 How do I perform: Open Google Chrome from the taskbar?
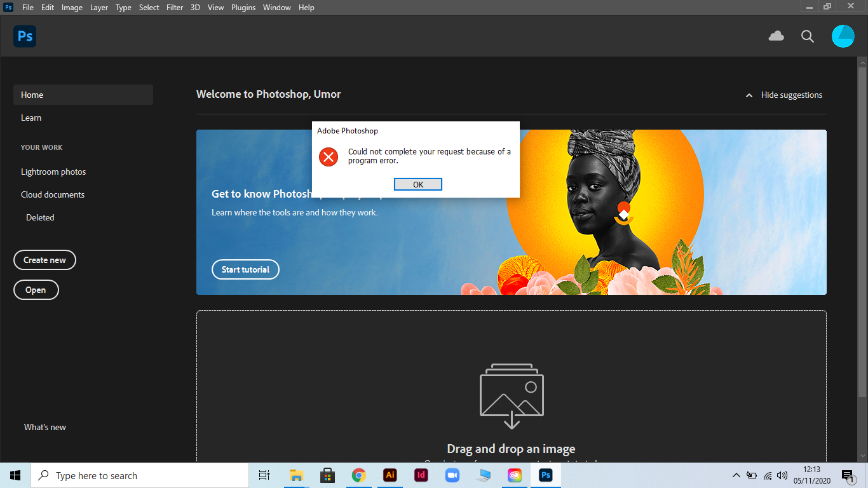tap(358, 475)
